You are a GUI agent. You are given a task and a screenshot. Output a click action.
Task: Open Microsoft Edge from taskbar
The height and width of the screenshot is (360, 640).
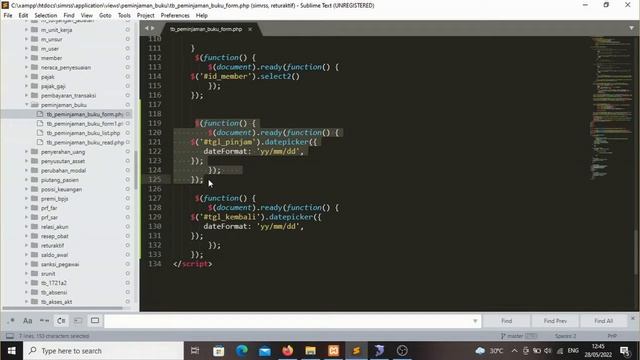(242, 351)
